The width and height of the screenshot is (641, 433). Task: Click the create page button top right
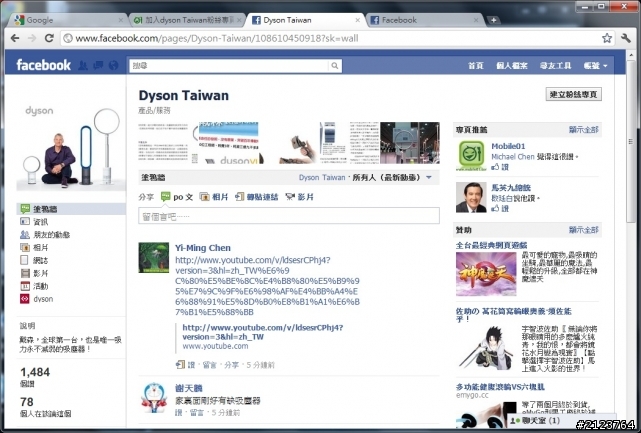tap(574, 94)
